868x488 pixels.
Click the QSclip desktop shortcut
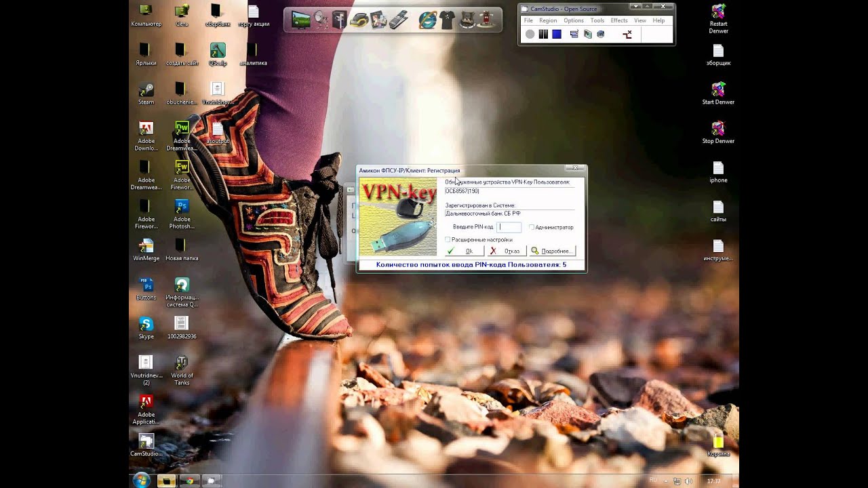coord(218,54)
